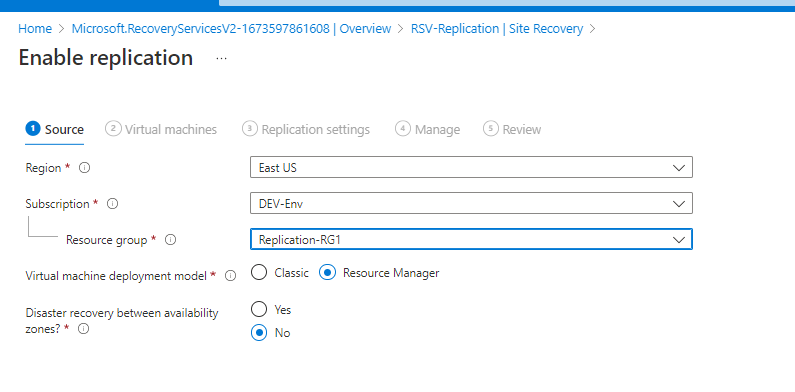Viewport: 795px width, 392px height.
Task: Click the info icon next to Region
Action: click(x=85, y=168)
